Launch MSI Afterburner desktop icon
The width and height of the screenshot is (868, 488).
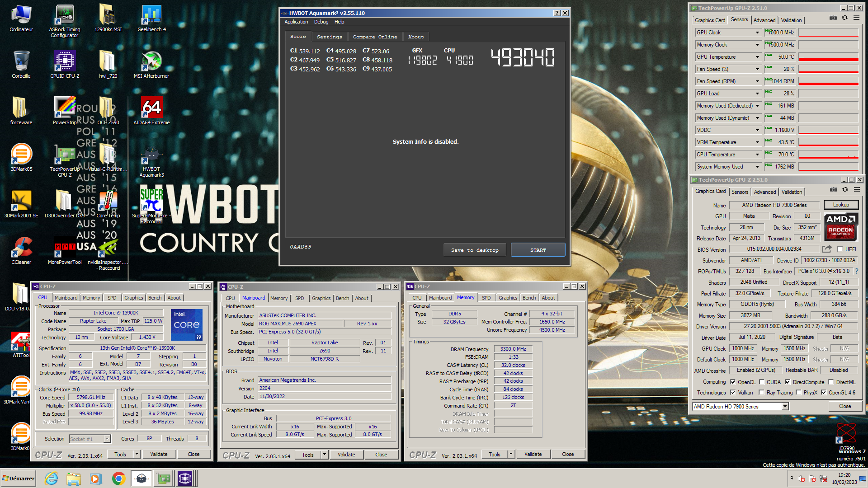pos(151,64)
